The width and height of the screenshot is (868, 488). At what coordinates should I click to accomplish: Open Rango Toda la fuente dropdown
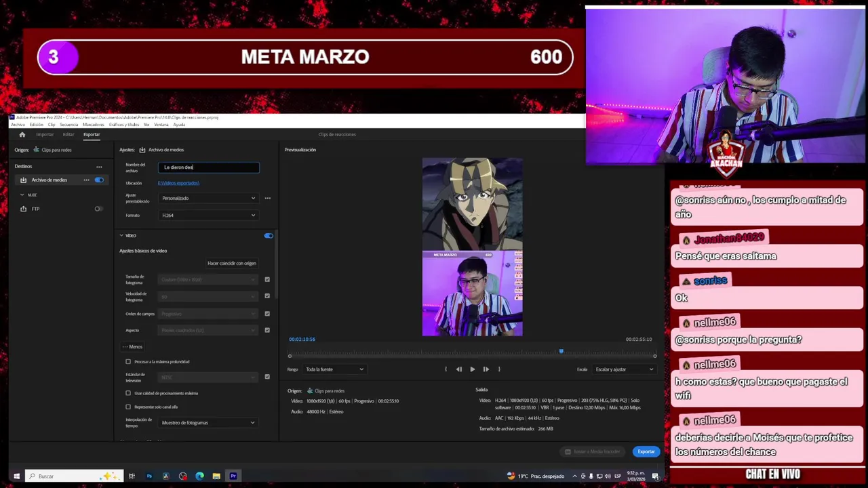click(x=334, y=369)
